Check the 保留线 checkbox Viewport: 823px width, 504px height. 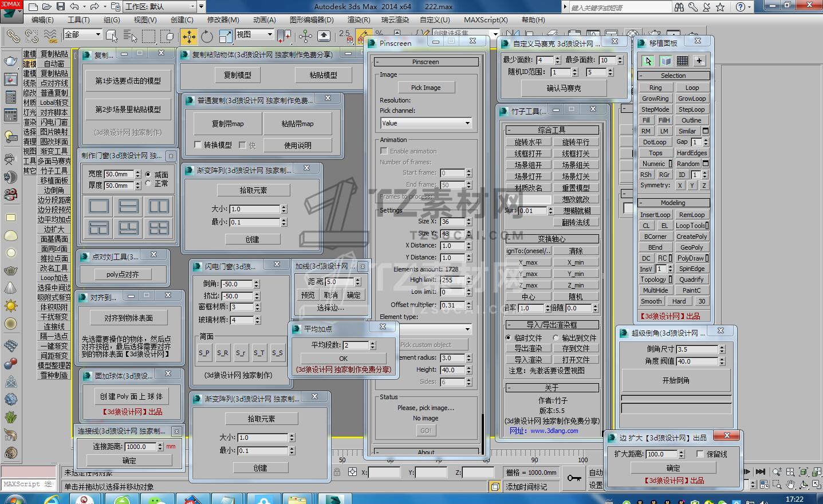[x=700, y=454]
